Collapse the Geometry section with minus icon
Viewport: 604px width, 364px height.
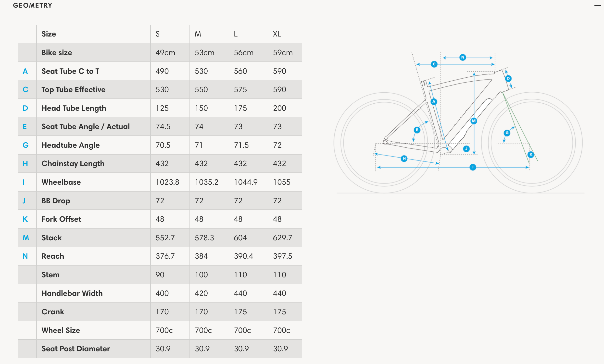point(598,5)
